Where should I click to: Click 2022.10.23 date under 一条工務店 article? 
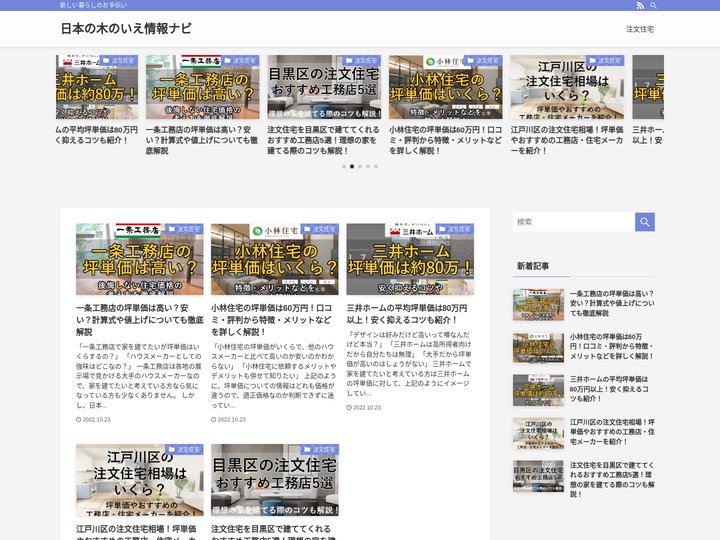[93, 419]
